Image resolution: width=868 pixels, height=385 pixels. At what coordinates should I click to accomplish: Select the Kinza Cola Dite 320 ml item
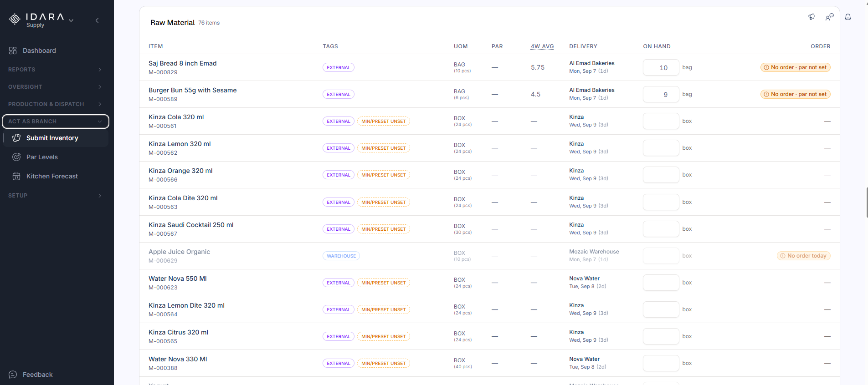[x=183, y=198]
